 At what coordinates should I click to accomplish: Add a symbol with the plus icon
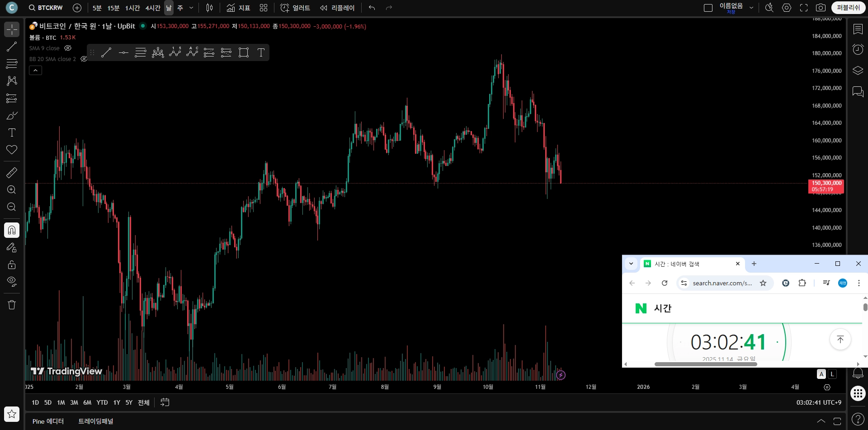77,8
